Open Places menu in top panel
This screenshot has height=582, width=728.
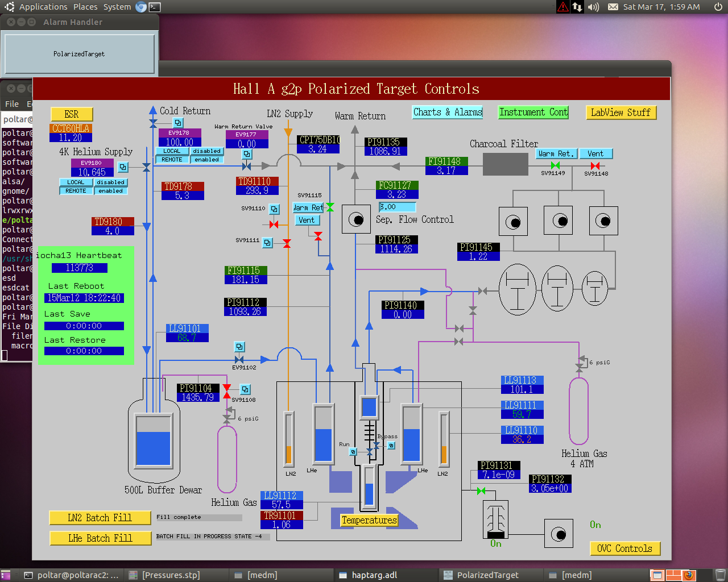[x=85, y=7]
